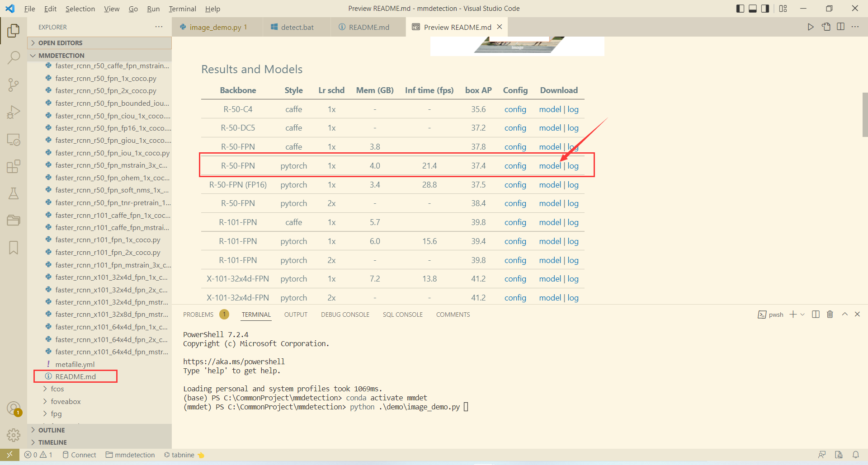
Task: Open the Extensions view
Action: (x=14, y=166)
